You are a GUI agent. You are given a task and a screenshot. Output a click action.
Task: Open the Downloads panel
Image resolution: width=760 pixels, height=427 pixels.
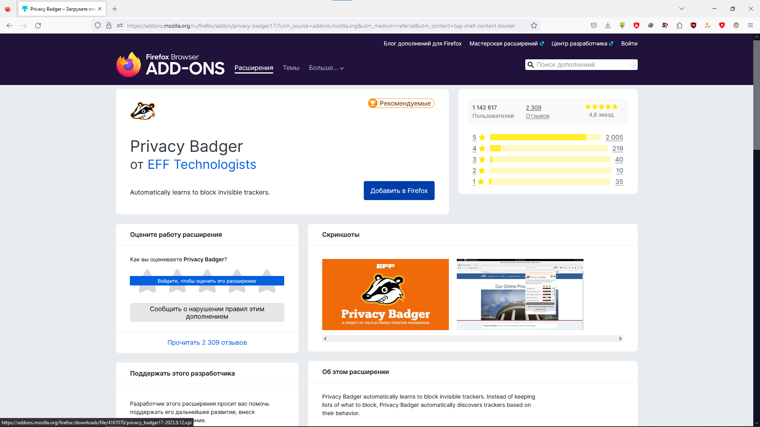608,26
